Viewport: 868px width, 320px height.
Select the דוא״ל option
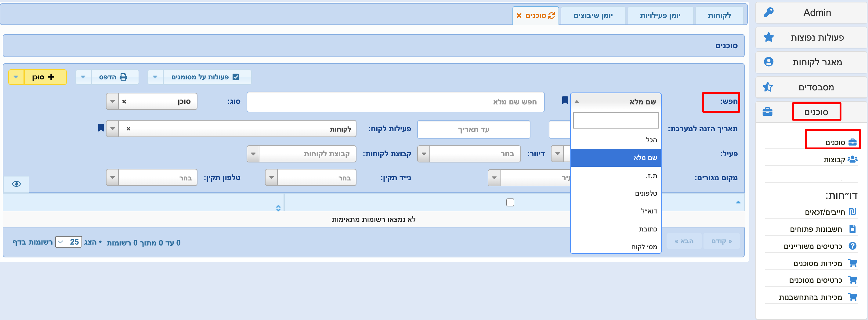(x=616, y=211)
